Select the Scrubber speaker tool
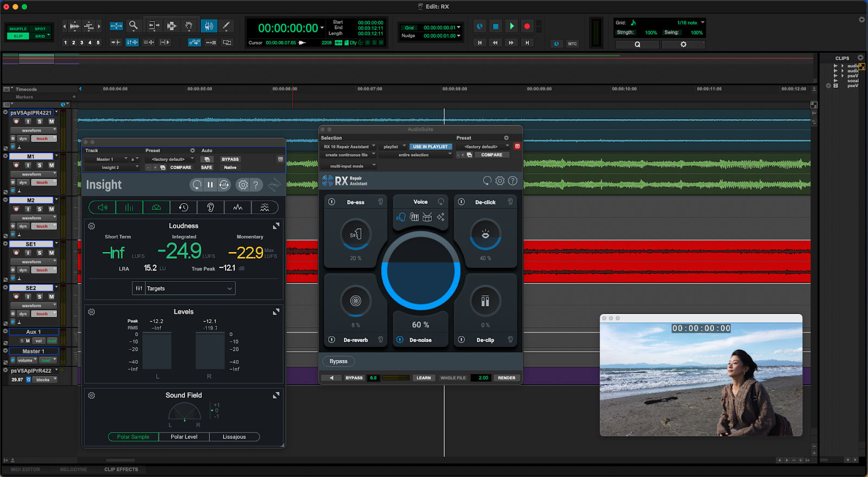 click(x=208, y=25)
